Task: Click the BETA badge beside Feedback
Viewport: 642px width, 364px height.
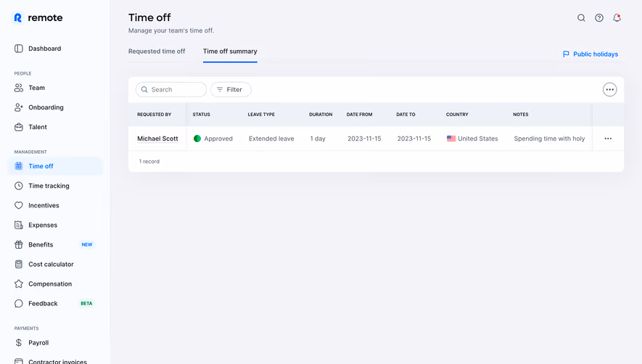Action: click(x=86, y=303)
